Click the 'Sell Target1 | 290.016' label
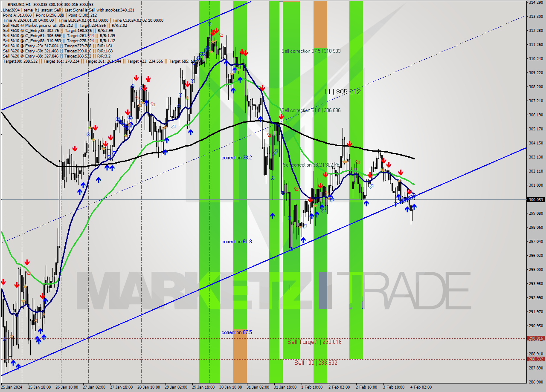 tap(314, 342)
